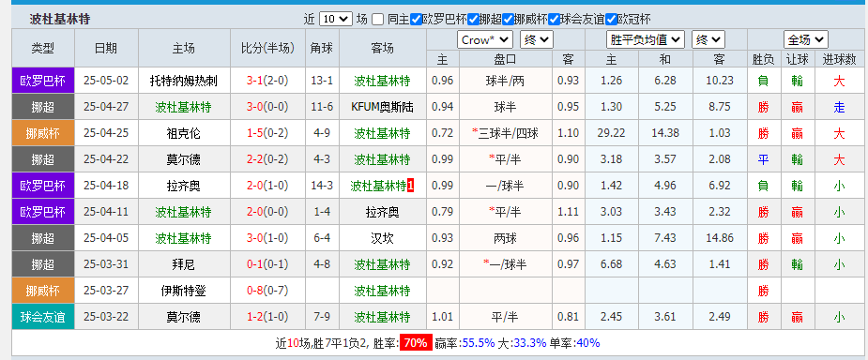Click the 球半/两 handicap cell

(x=506, y=81)
